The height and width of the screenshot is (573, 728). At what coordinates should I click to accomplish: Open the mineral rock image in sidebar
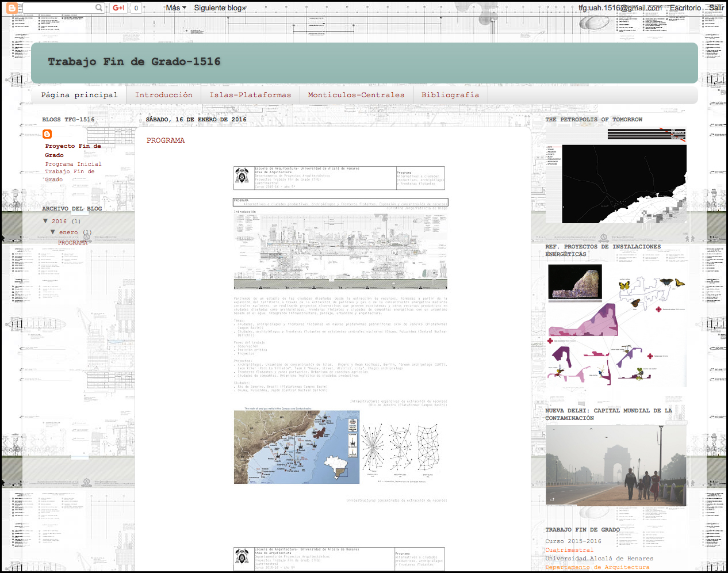574,282
